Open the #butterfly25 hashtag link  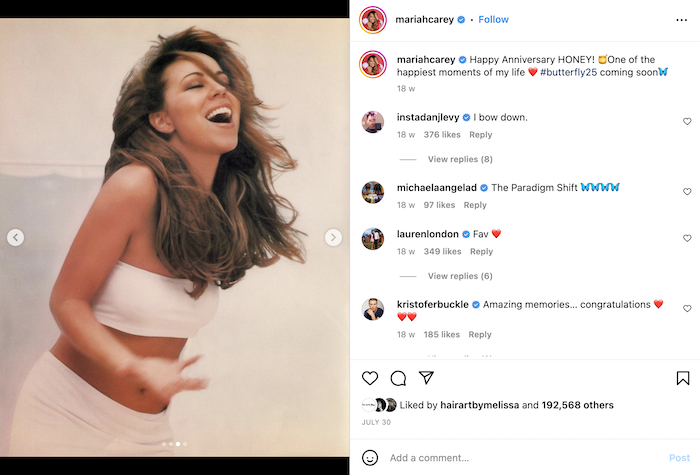click(x=572, y=72)
